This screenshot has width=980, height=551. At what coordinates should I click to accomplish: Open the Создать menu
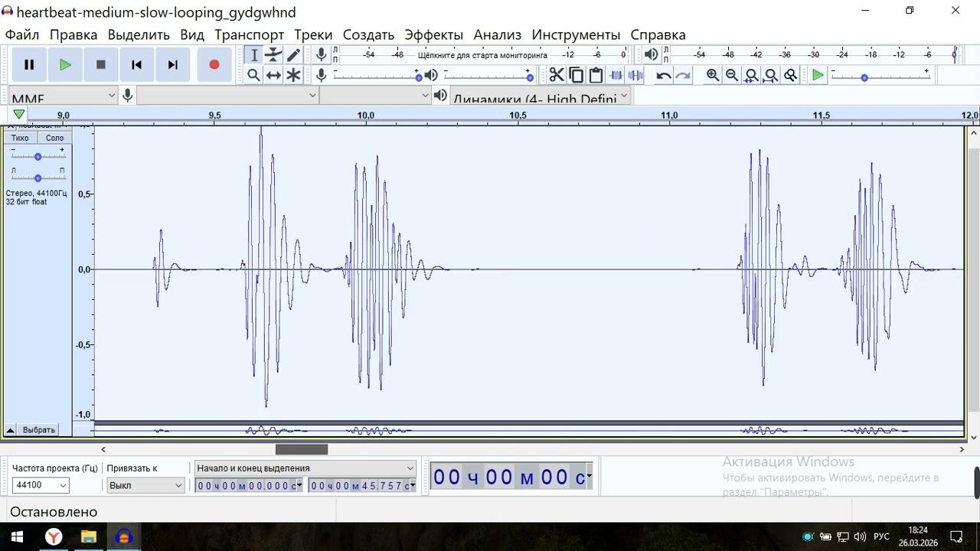(368, 34)
